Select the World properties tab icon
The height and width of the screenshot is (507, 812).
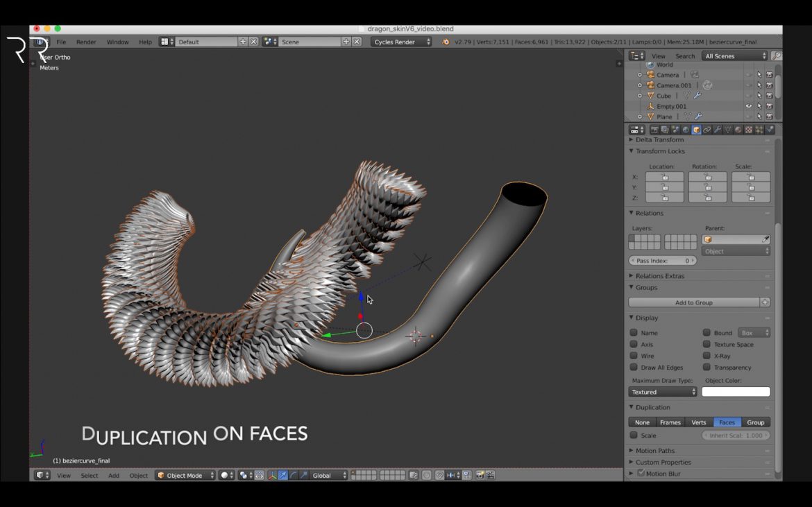pos(685,130)
